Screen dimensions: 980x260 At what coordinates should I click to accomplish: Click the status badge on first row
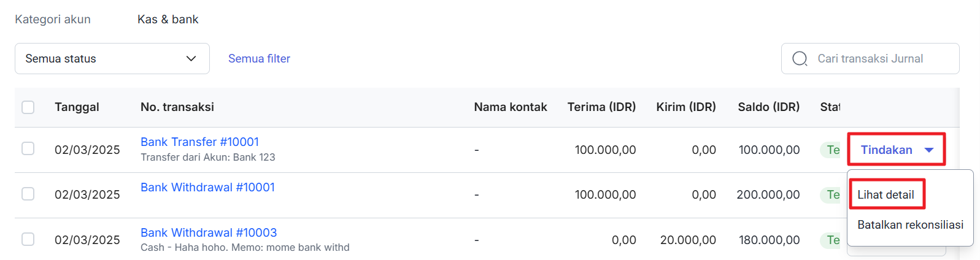pos(831,150)
